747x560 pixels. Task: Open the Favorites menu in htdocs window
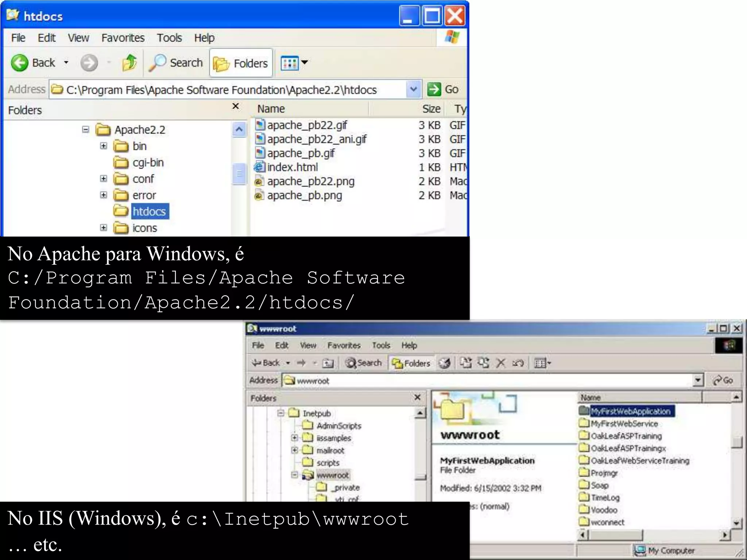[123, 38]
